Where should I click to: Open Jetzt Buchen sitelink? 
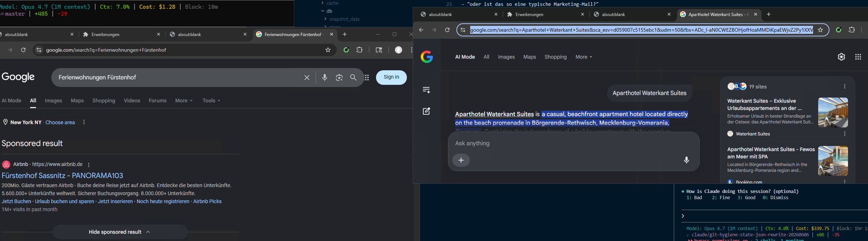point(16,201)
